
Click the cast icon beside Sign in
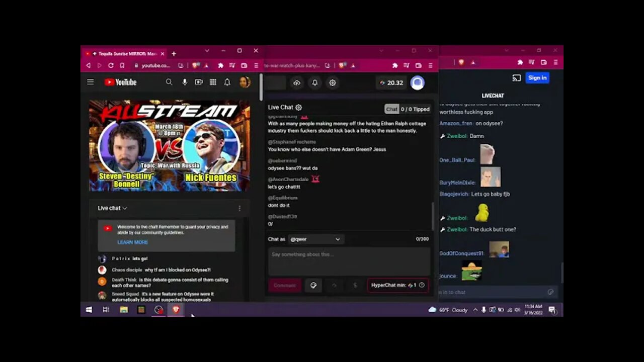tap(517, 78)
